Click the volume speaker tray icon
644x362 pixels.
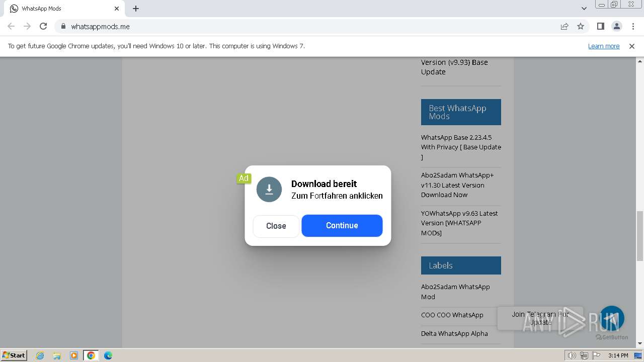point(572,355)
